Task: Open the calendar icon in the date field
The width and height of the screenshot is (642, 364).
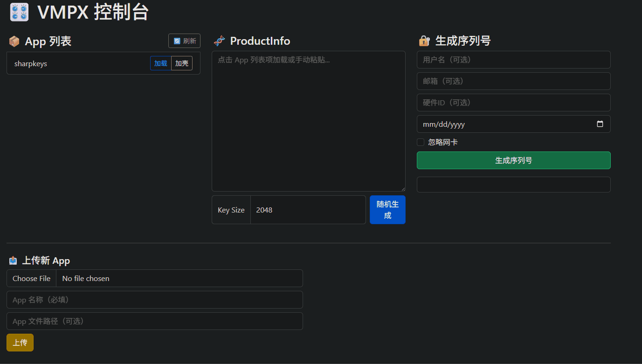Action: coord(600,124)
